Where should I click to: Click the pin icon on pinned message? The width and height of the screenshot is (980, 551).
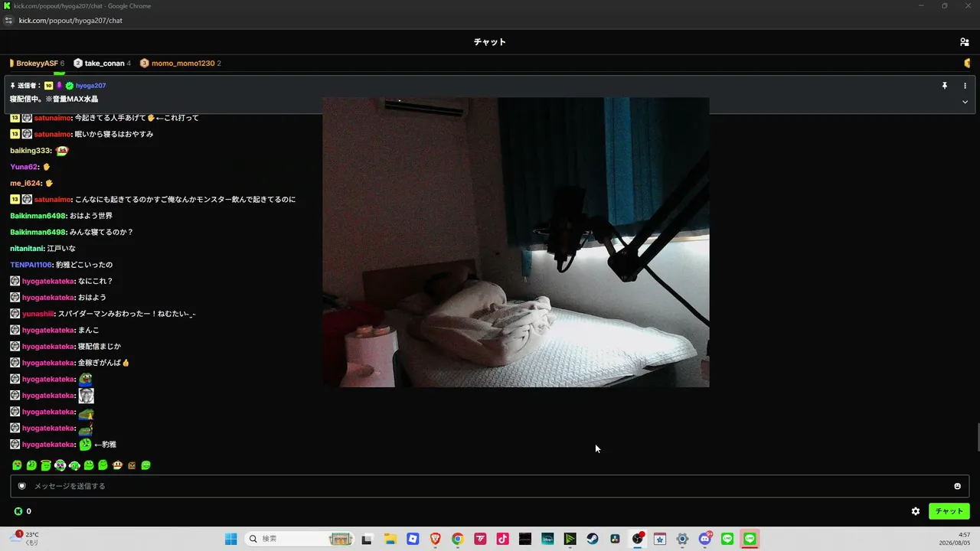(945, 86)
